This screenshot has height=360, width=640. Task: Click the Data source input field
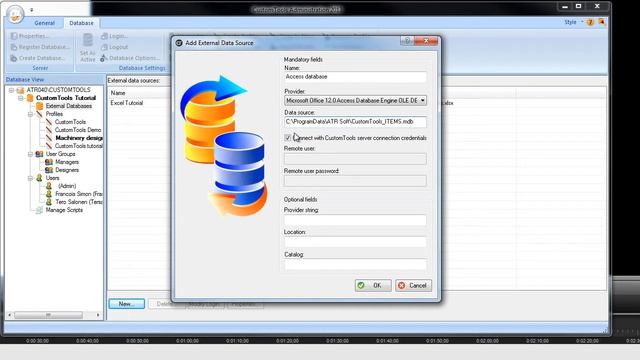(355, 122)
